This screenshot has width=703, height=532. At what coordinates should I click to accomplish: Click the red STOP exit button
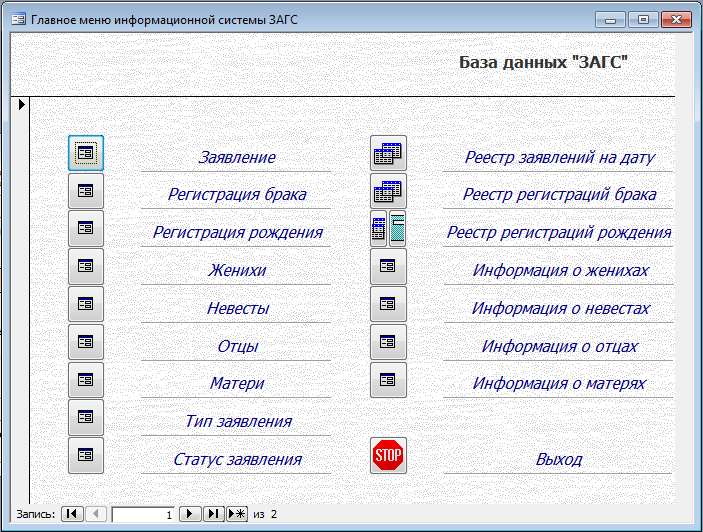[x=388, y=455]
